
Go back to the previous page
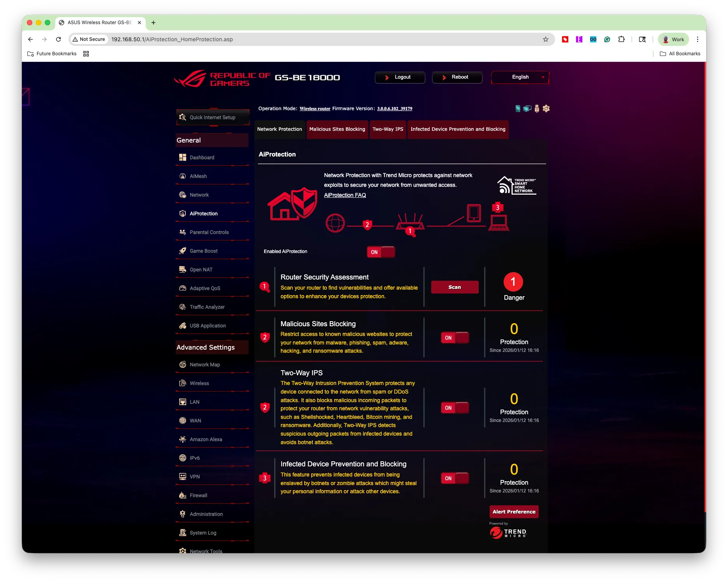pyautogui.click(x=30, y=39)
